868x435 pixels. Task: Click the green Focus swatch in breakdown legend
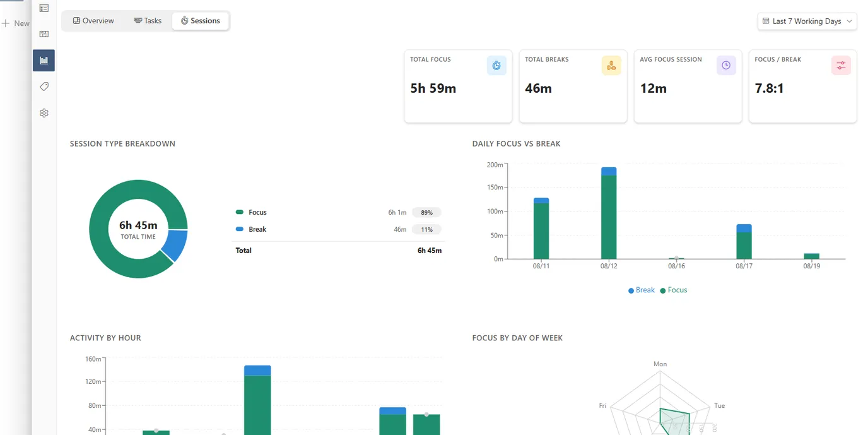[240, 212]
